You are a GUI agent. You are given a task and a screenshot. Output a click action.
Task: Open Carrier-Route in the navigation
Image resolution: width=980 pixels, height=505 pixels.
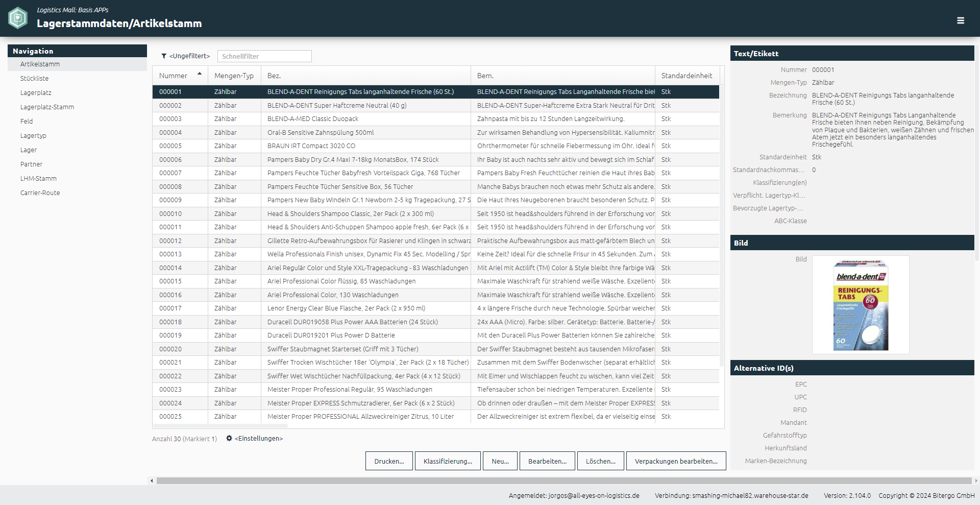point(77,193)
